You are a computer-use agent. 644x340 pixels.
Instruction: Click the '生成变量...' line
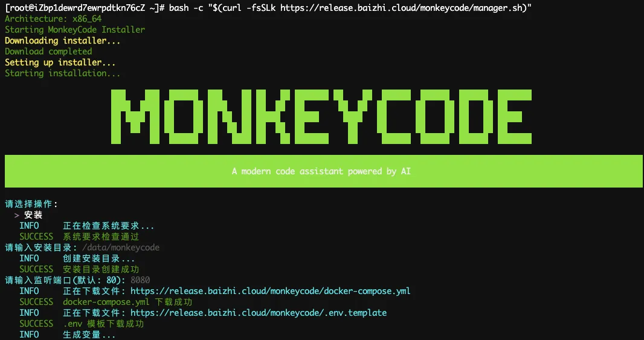click(x=89, y=335)
